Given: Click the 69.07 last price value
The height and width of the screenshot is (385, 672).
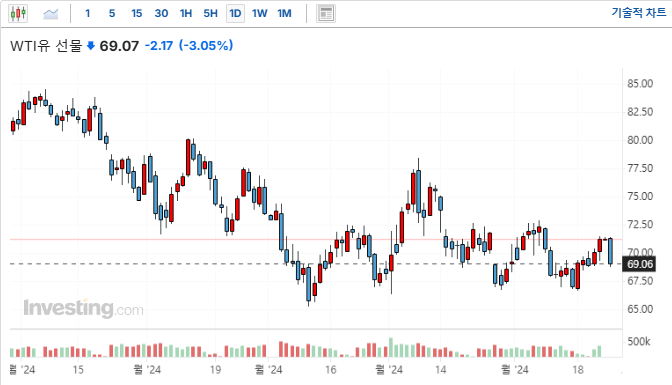Looking at the screenshot, I should (x=119, y=46).
